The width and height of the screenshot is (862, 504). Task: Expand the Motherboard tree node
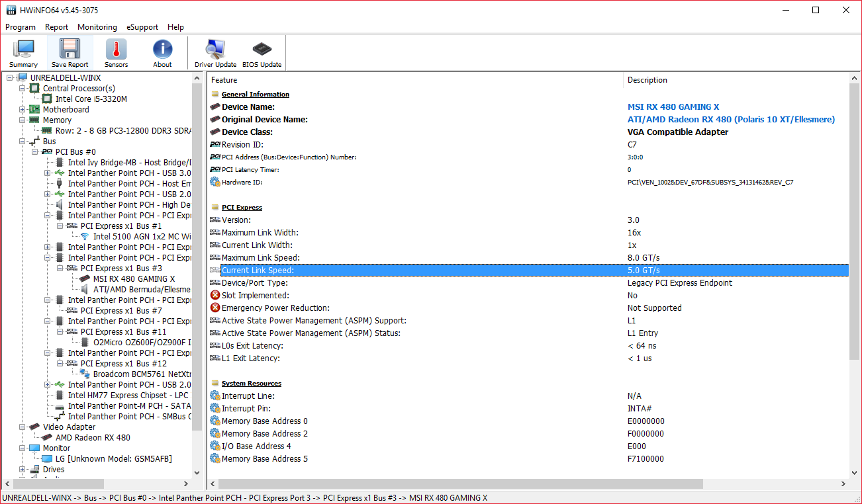[22, 109]
